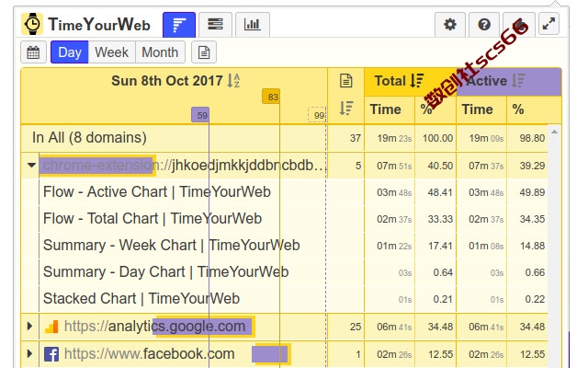Click the Time header under Active
This screenshot has height=368, width=588.
point(478,109)
